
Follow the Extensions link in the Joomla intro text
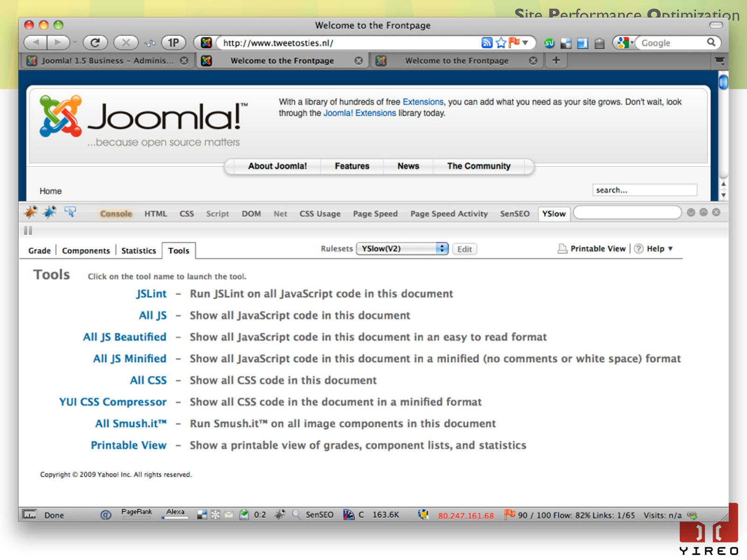pos(423,102)
